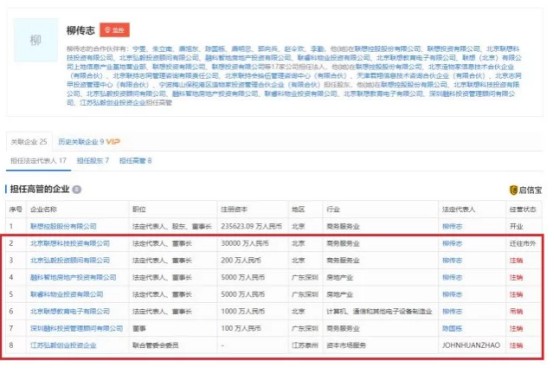Click 200 万人民币 capital cell
Screen dimensions: 554x375
(241, 260)
